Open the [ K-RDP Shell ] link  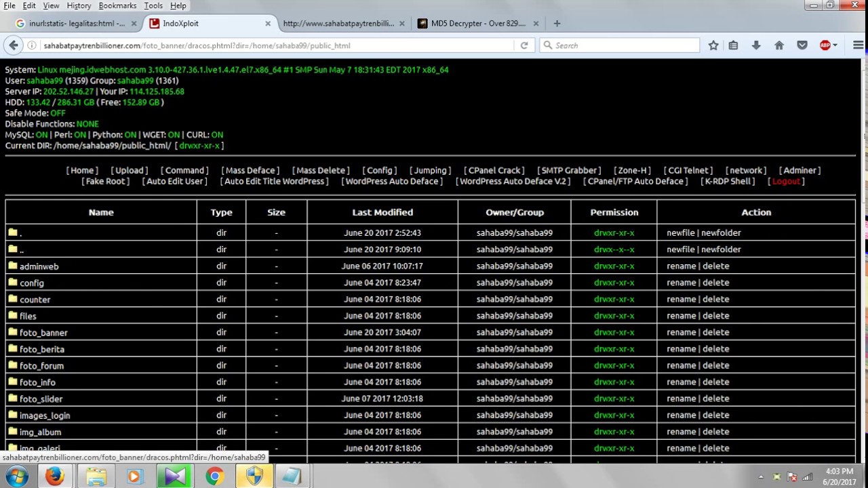click(728, 181)
